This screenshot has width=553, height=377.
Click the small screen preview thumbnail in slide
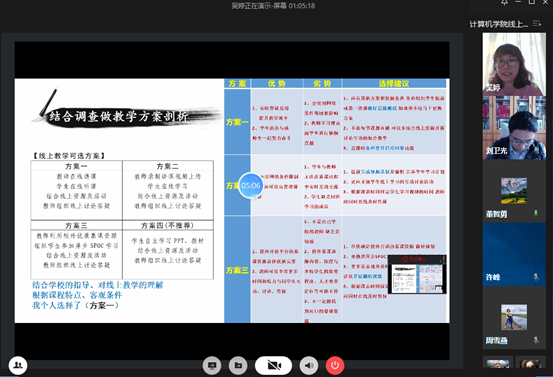point(417,274)
